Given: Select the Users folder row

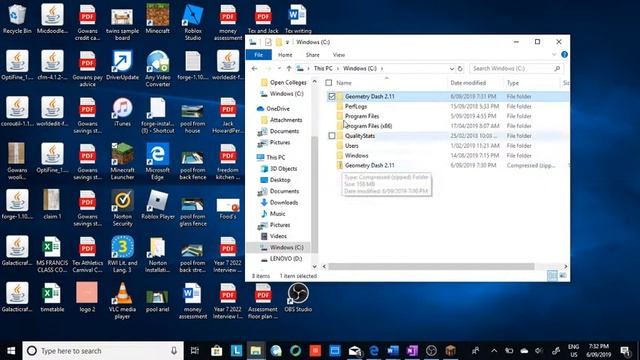Looking at the screenshot, I should pos(447,146).
